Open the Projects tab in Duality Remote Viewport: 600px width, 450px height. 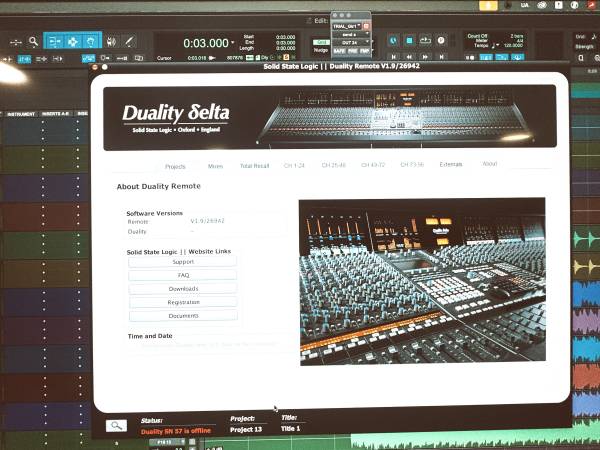175,166
